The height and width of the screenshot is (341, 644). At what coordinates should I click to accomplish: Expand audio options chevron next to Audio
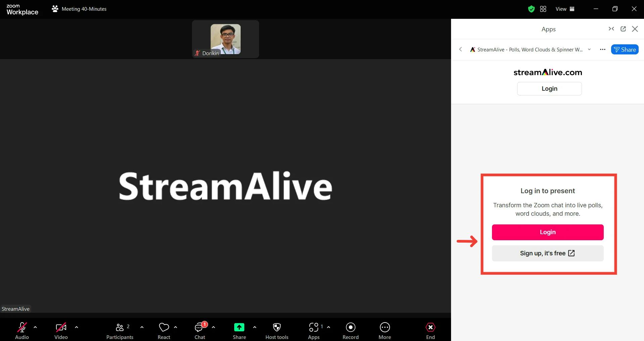click(x=35, y=327)
